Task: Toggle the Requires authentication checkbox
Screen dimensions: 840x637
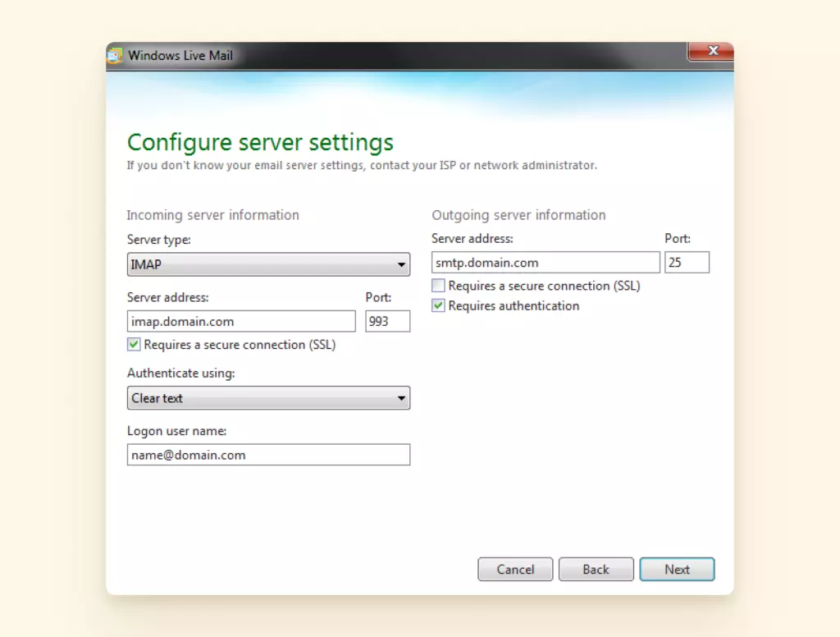Action: click(438, 305)
